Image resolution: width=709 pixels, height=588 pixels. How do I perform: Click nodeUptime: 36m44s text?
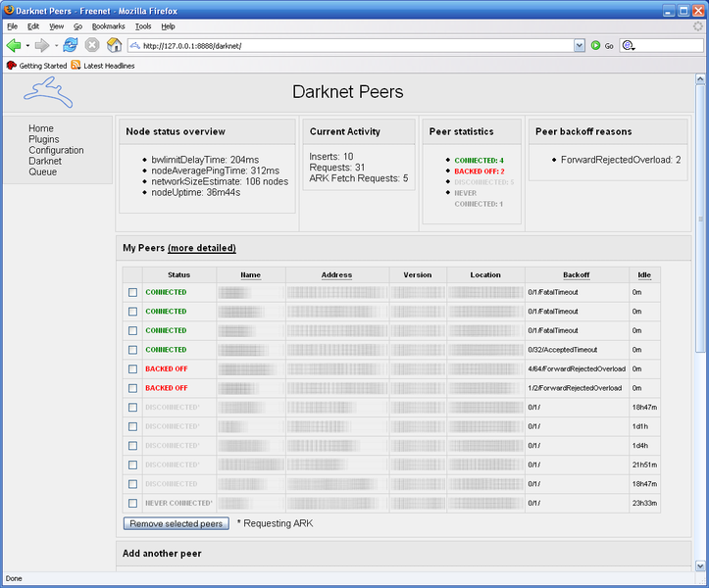coord(196,192)
